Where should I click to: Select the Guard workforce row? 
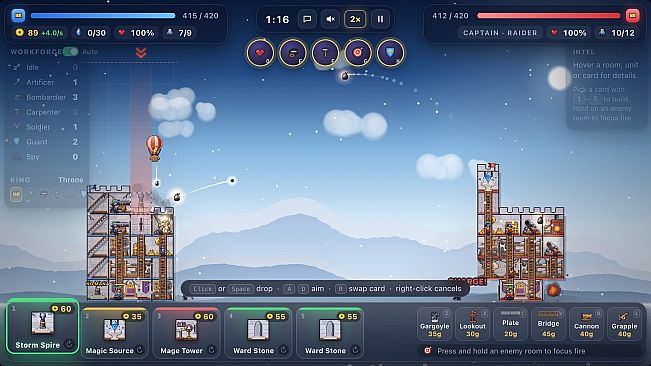click(x=45, y=142)
